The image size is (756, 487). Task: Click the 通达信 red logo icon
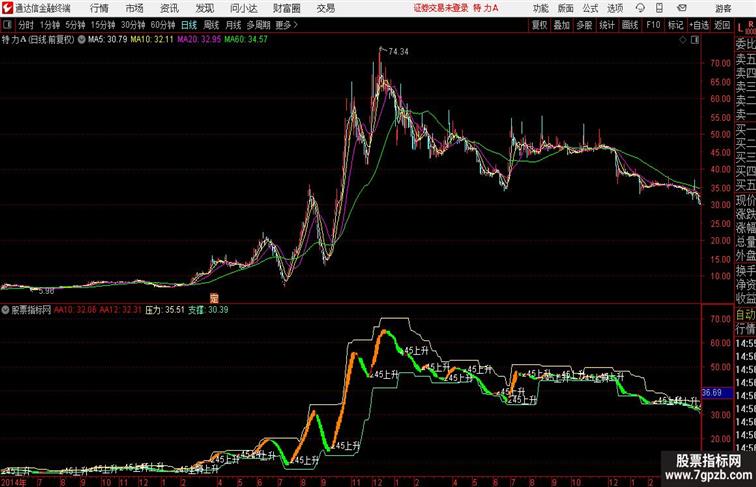tap(7, 8)
